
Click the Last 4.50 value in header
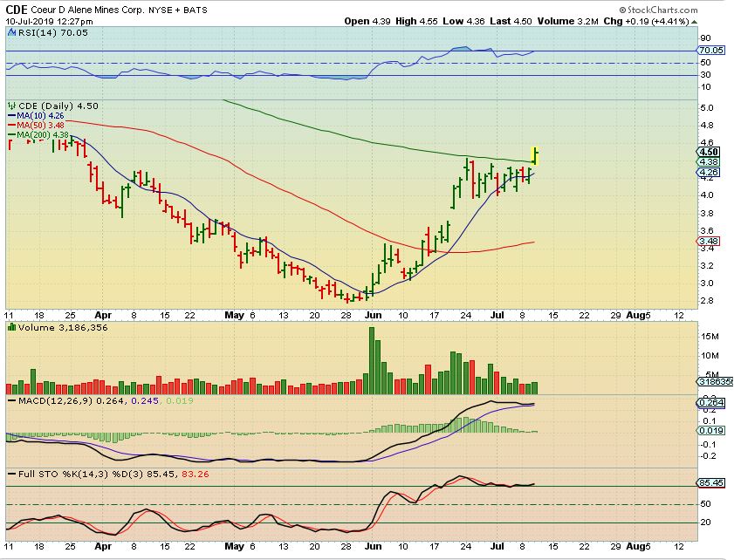(x=511, y=22)
